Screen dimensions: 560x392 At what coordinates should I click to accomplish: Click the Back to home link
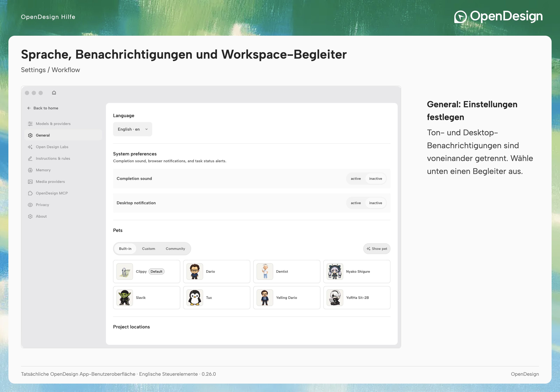[43, 108]
